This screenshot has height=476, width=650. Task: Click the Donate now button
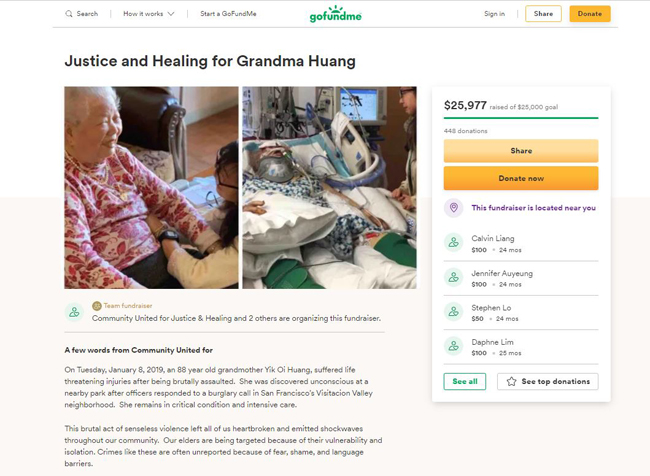[521, 178]
